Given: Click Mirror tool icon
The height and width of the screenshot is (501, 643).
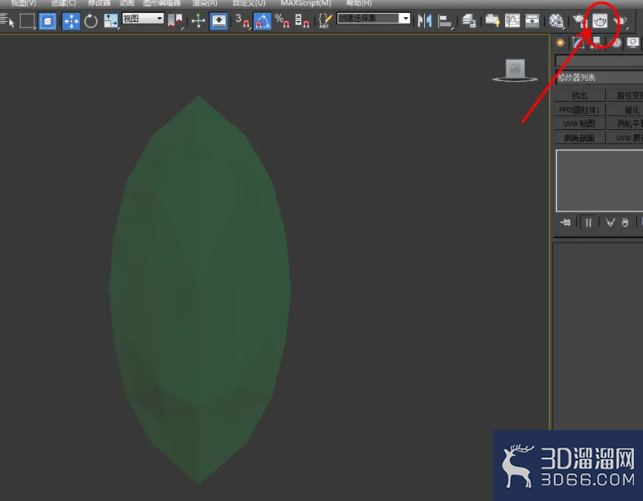Looking at the screenshot, I should click(x=424, y=21).
